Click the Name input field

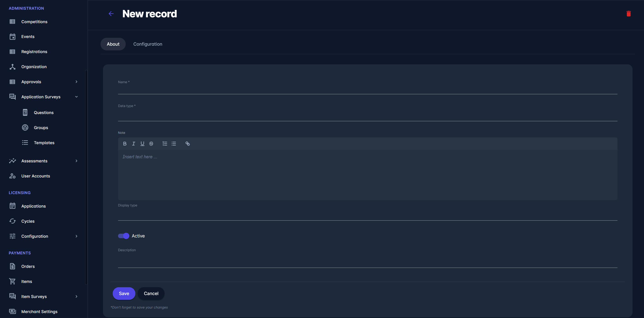click(367, 90)
